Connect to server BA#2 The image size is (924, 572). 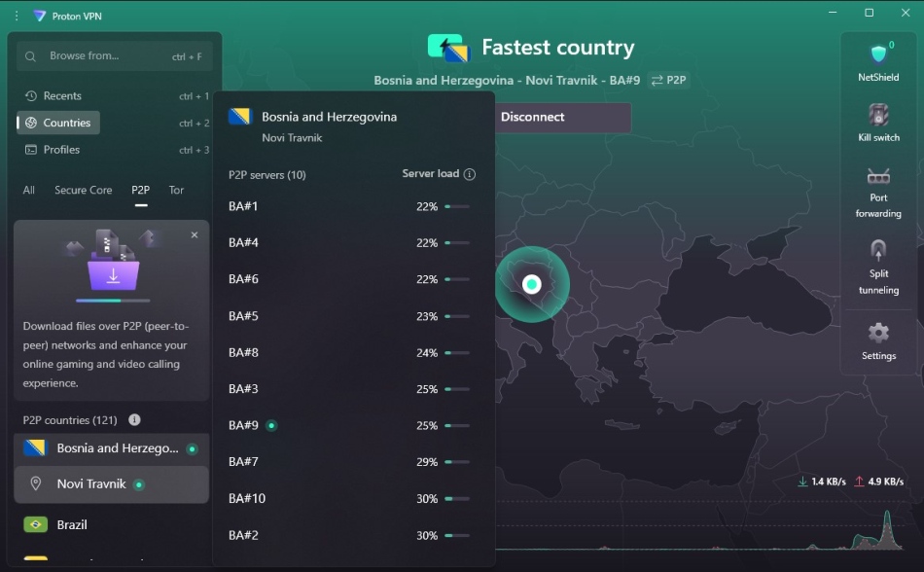[353, 535]
